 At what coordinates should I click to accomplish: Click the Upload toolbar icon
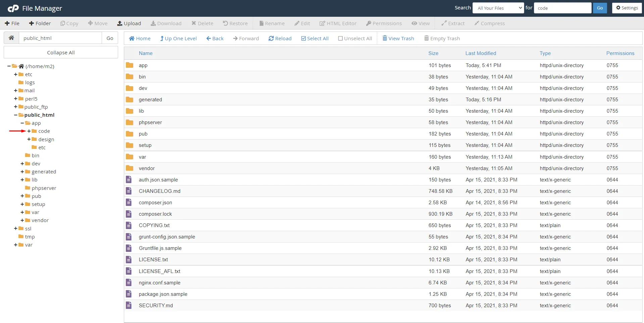click(120, 23)
